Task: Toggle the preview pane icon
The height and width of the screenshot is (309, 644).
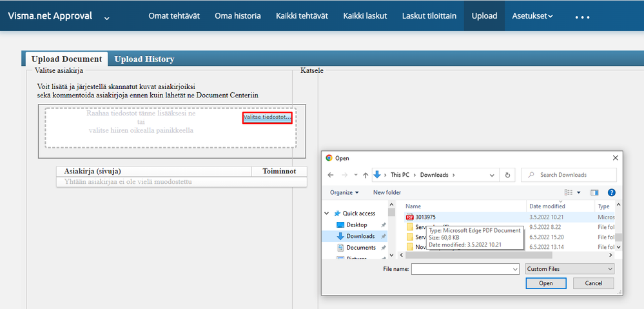Action: click(x=594, y=192)
